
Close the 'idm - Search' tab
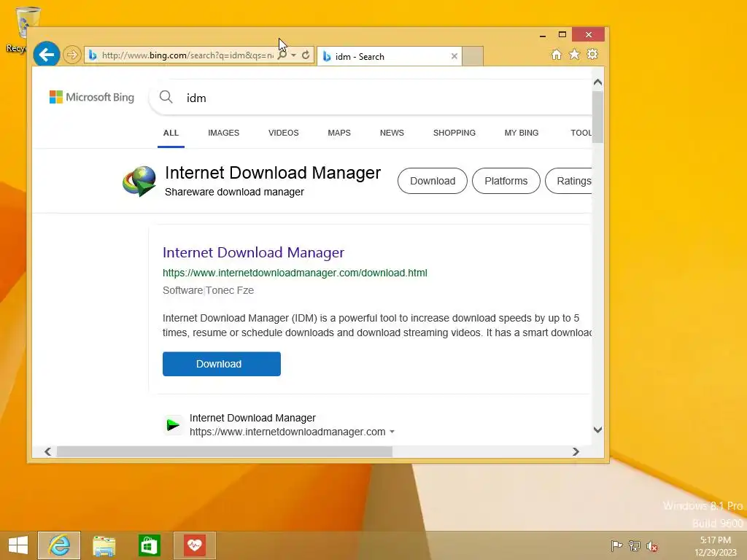click(454, 56)
